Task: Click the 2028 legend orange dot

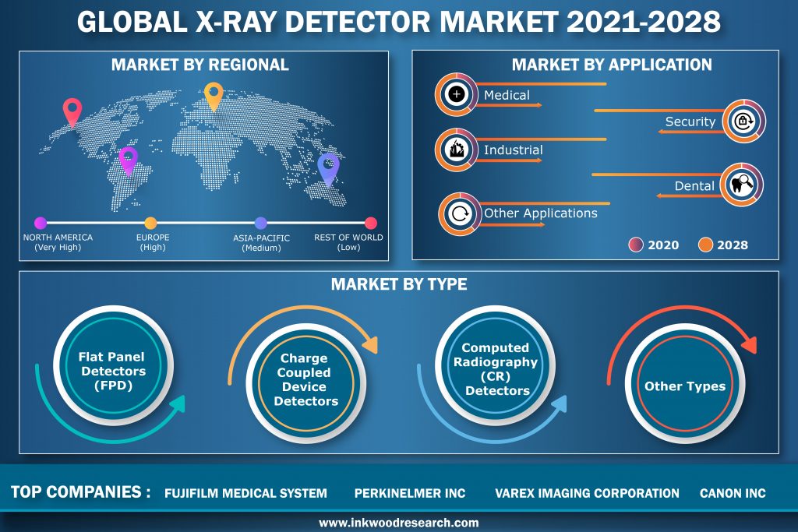Action: (705, 245)
